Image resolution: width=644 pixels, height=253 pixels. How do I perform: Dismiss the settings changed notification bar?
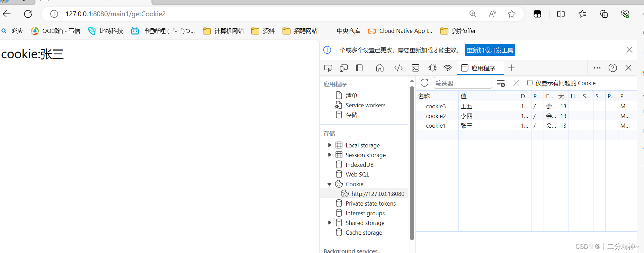[x=629, y=50]
